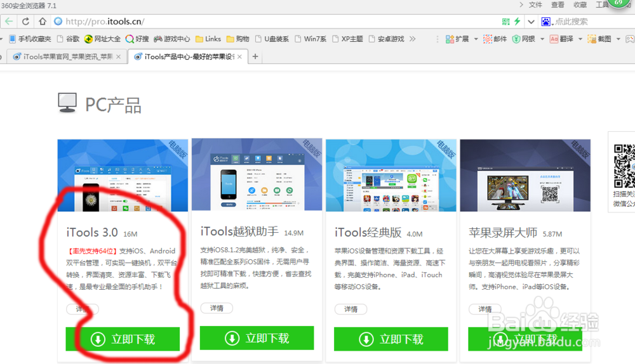Viewport: 635px width, 364px height.
Task: Open the Baidu search engine selector
Action: (547, 22)
